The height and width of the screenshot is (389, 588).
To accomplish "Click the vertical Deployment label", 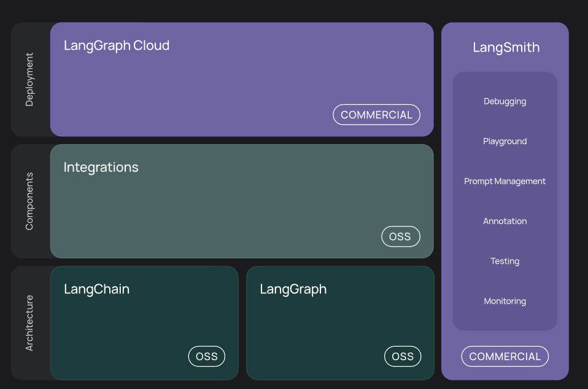I will 29,79.
